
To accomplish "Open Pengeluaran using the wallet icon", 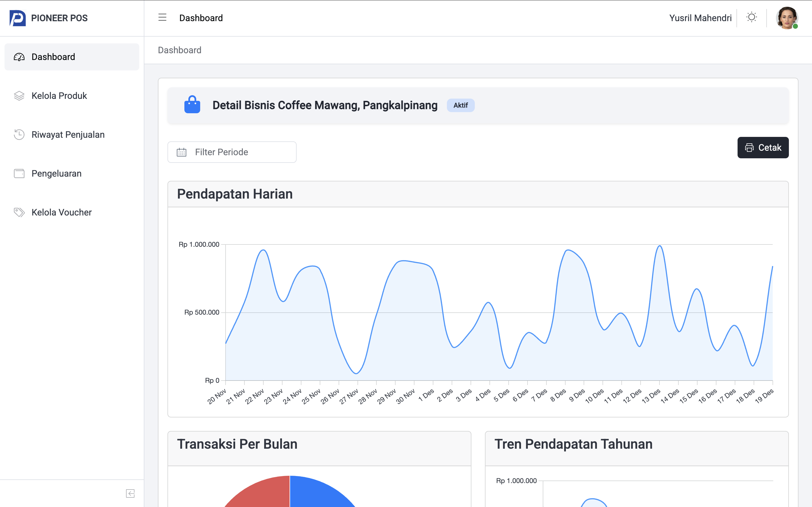I will coord(19,173).
